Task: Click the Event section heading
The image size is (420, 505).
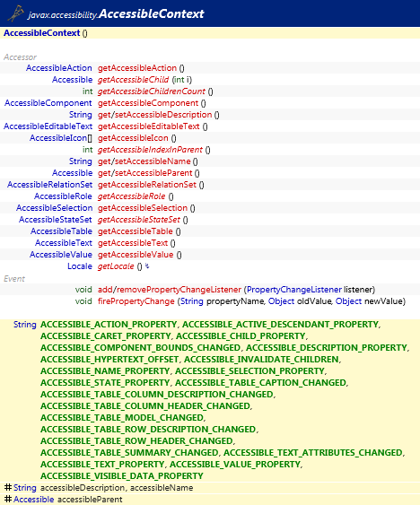Action: point(14,279)
